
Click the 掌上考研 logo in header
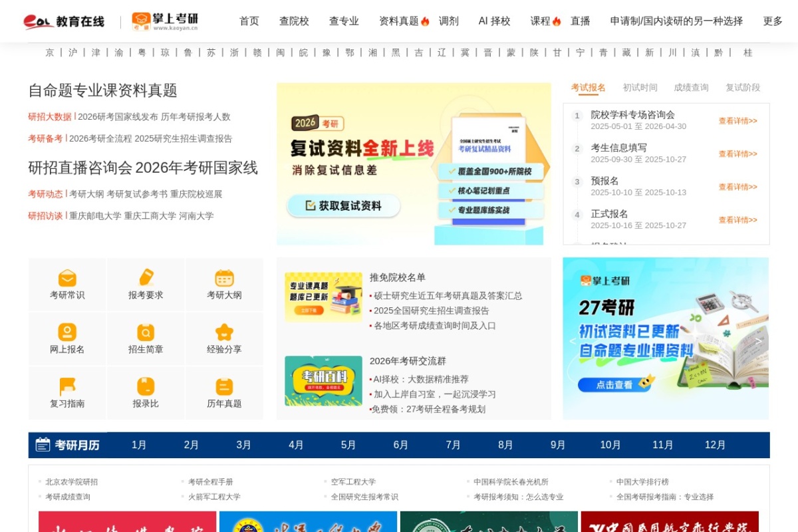coord(165,21)
